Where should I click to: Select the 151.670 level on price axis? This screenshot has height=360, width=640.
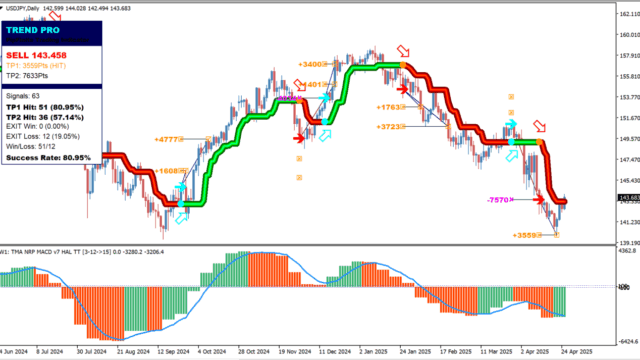(630, 118)
